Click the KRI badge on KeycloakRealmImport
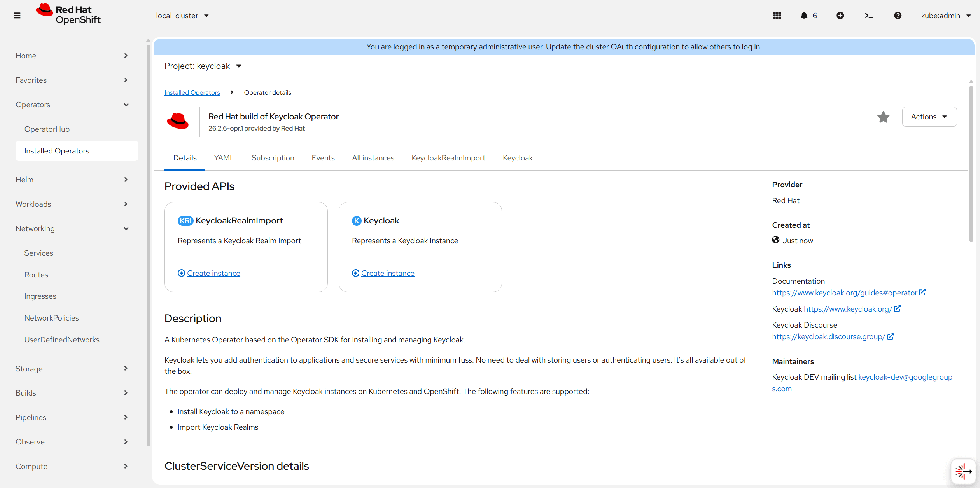The width and height of the screenshot is (980, 488). (x=185, y=221)
